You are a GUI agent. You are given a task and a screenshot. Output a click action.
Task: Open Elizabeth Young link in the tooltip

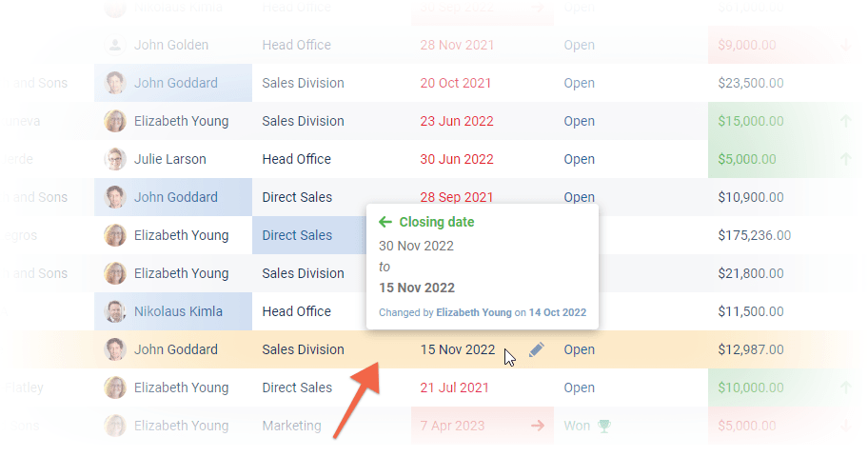point(473,312)
